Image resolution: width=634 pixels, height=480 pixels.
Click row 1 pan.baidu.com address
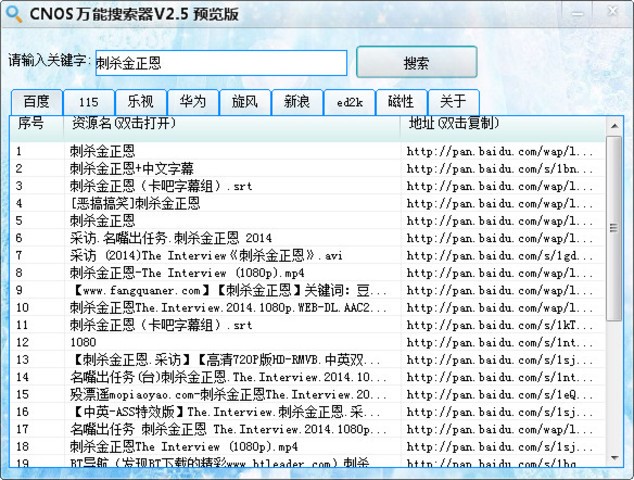pyautogui.click(x=499, y=152)
